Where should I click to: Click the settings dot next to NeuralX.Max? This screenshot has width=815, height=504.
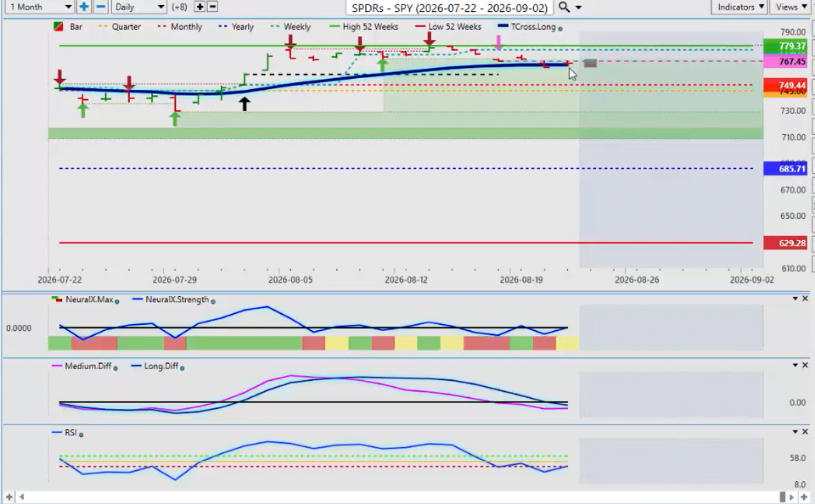point(117,301)
